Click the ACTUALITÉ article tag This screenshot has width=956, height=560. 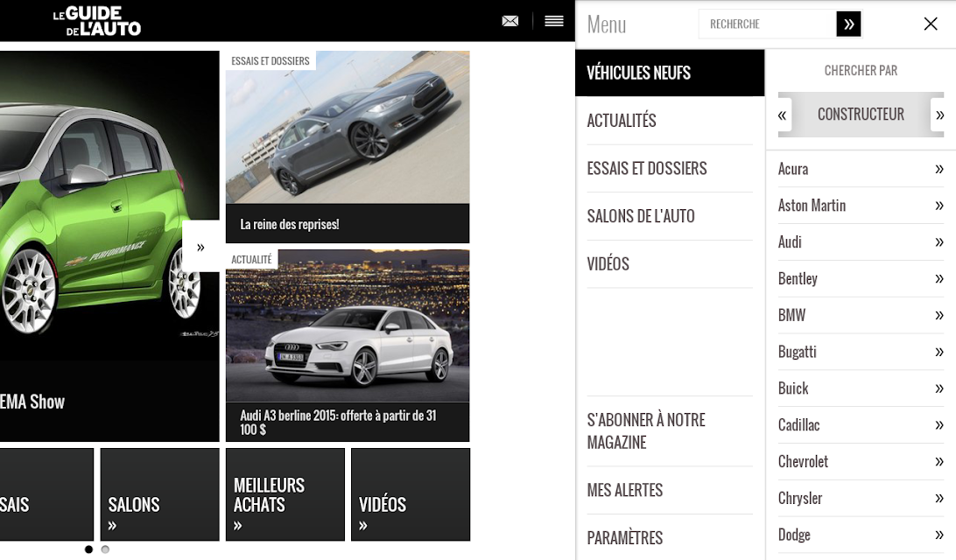pos(251,260)
